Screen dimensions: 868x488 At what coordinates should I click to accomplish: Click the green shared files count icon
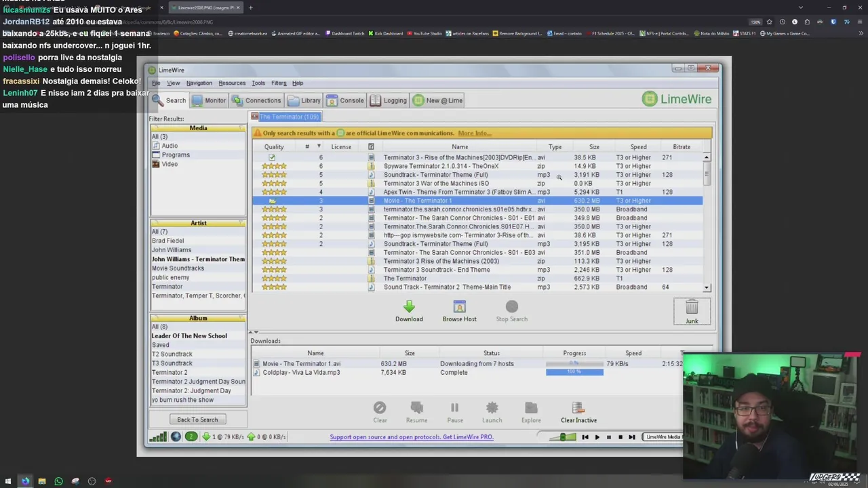(191, 436)
